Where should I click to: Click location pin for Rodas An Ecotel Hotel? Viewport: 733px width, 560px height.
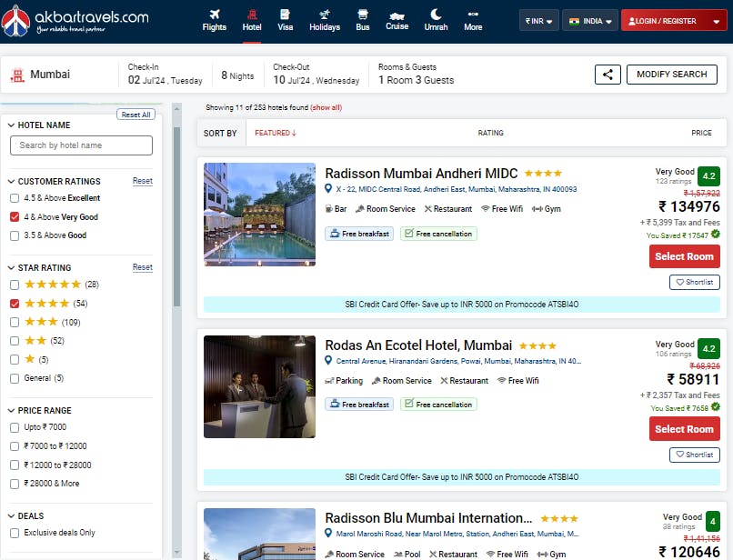pos(328,361)
